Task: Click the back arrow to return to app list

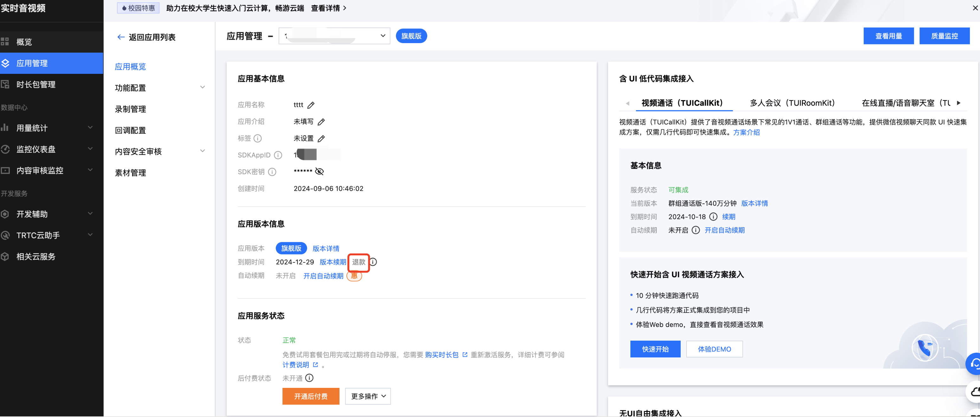Action: 121,37
